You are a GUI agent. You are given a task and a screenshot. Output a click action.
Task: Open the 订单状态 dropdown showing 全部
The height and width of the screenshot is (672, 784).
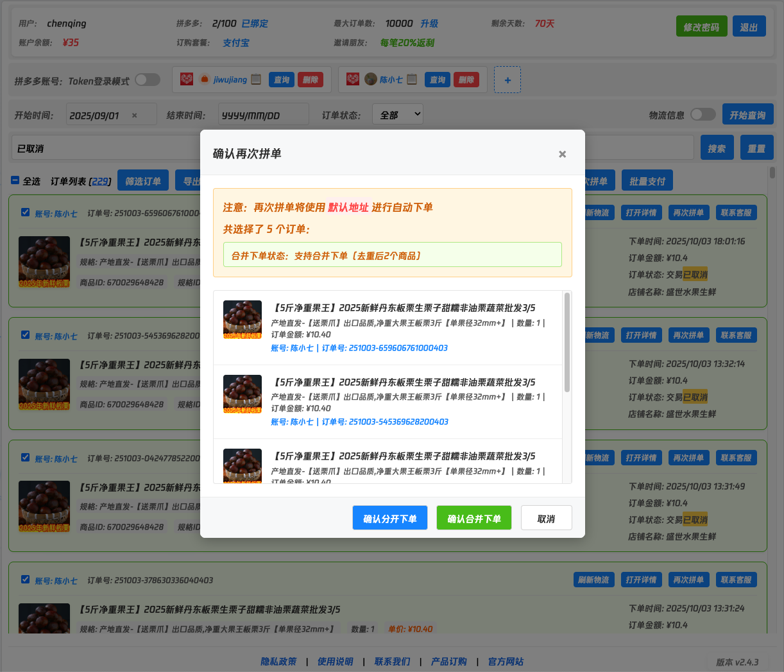click(398, 114)
